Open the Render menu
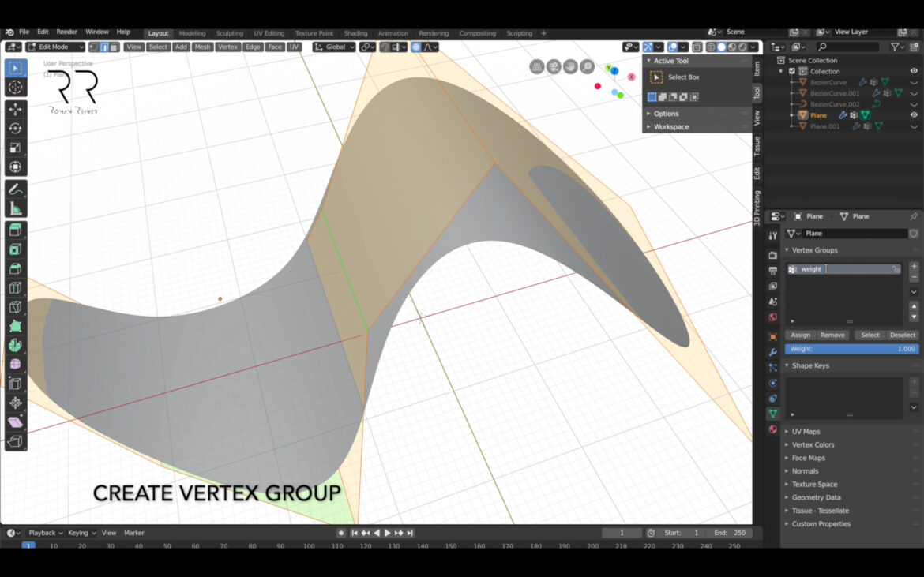924x577 pixels. click(x=66, y=32)
